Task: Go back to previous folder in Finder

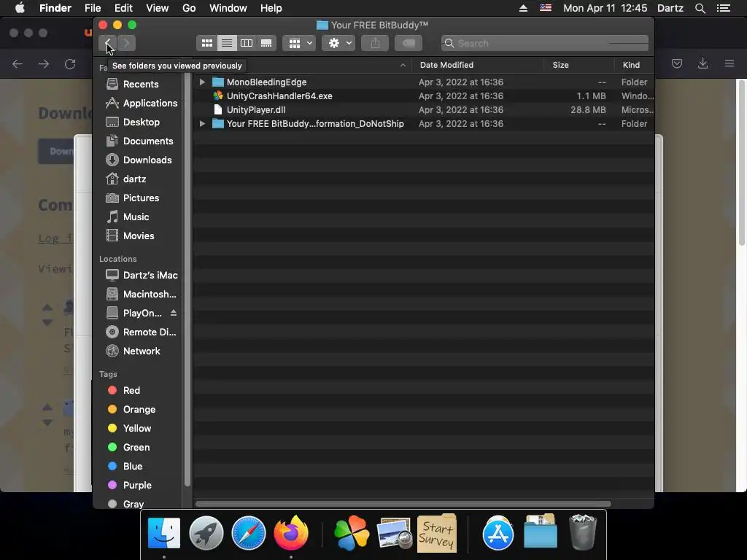Action: click(x=108, y=43)
